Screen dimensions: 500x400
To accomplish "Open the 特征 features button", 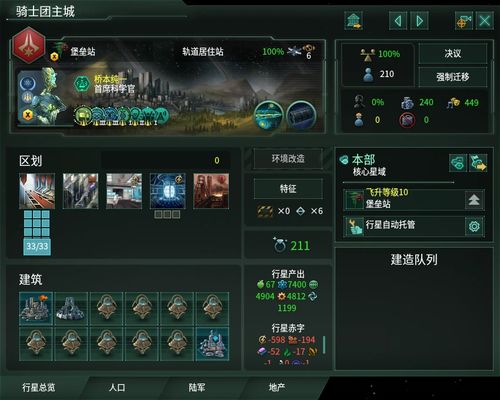I will tap(288, 189).
